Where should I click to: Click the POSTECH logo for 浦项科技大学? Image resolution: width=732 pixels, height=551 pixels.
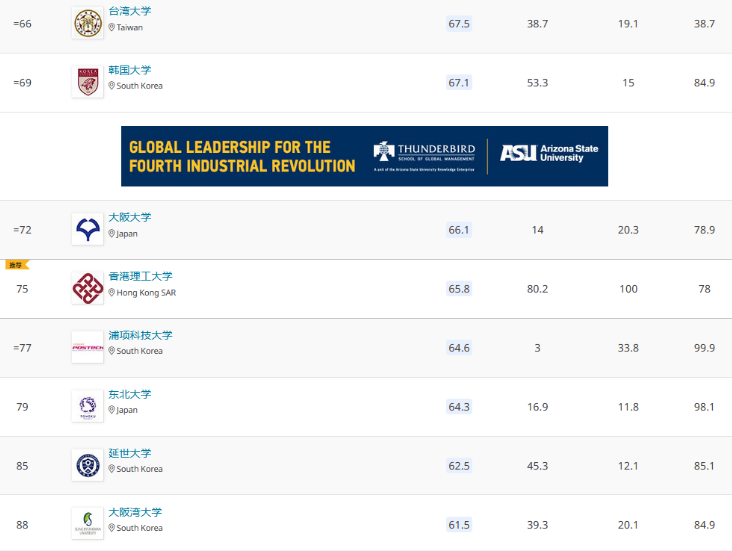click(88, 347)
